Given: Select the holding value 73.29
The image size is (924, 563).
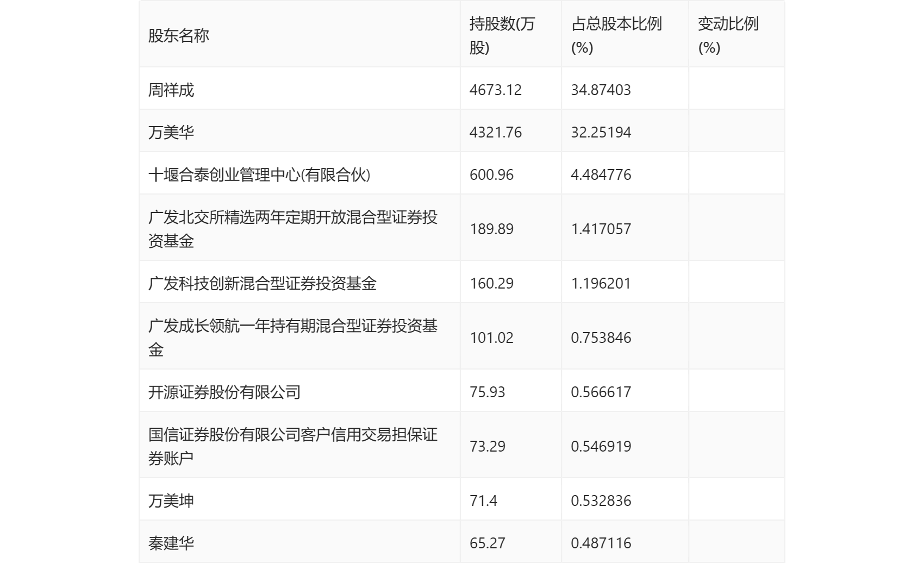Looking at the screenshot, I should (x=488, y=446).
